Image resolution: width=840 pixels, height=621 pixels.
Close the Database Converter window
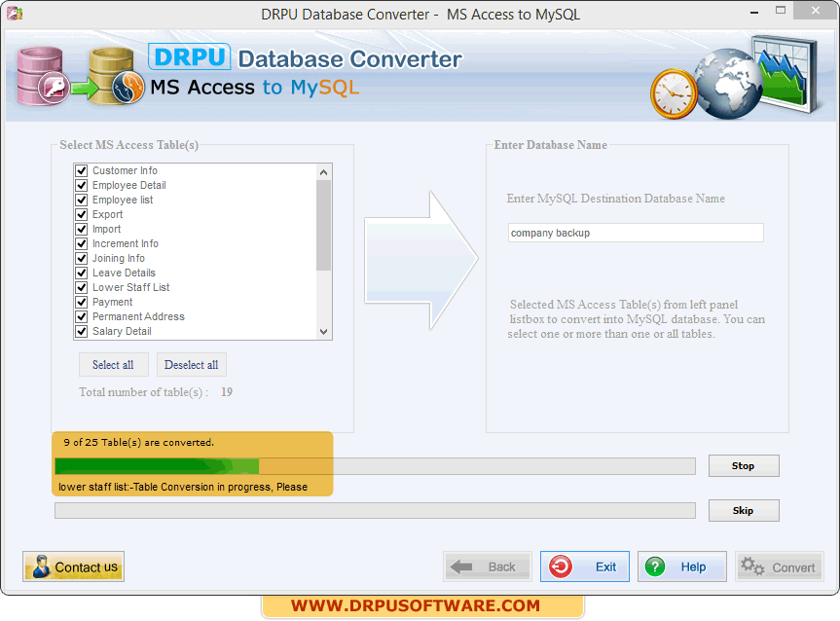point(816,10)
